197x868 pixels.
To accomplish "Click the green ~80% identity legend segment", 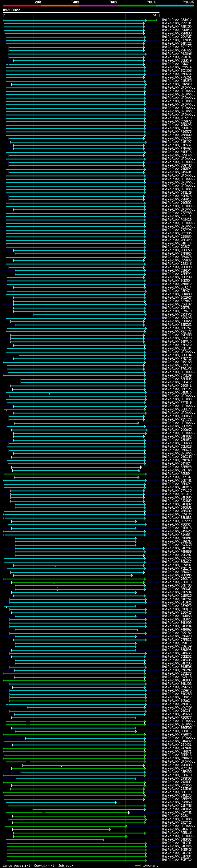I will [x=137, y=6].
